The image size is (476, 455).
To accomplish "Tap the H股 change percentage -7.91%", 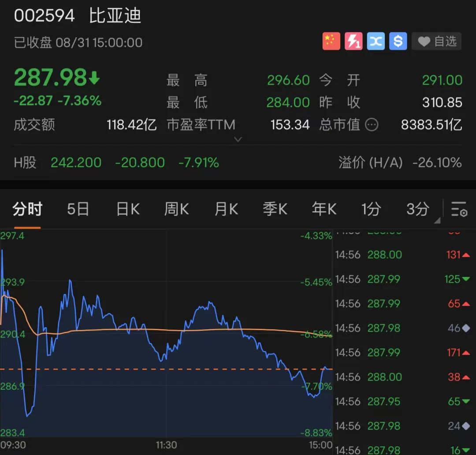I will click(198, 163).
